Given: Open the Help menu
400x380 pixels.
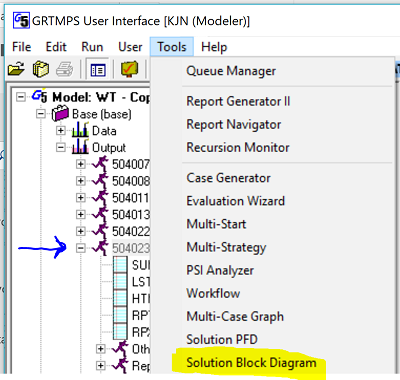Looking at the screenshot, I should [x=214, y=47].
